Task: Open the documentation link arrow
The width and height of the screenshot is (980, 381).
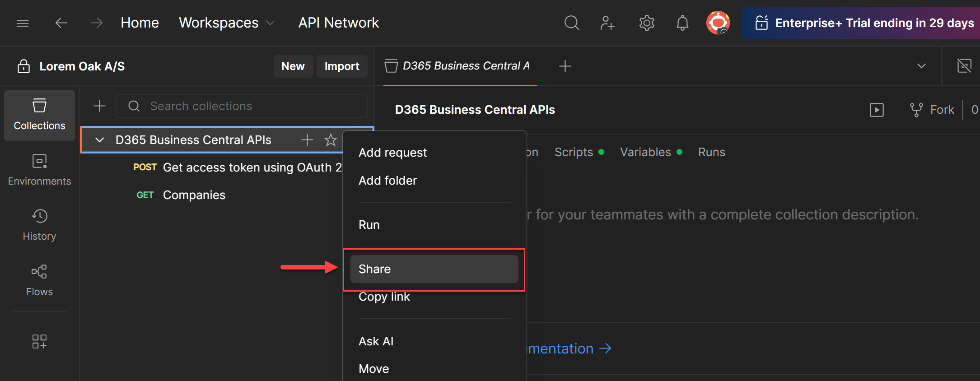Action: coord(605,348)
